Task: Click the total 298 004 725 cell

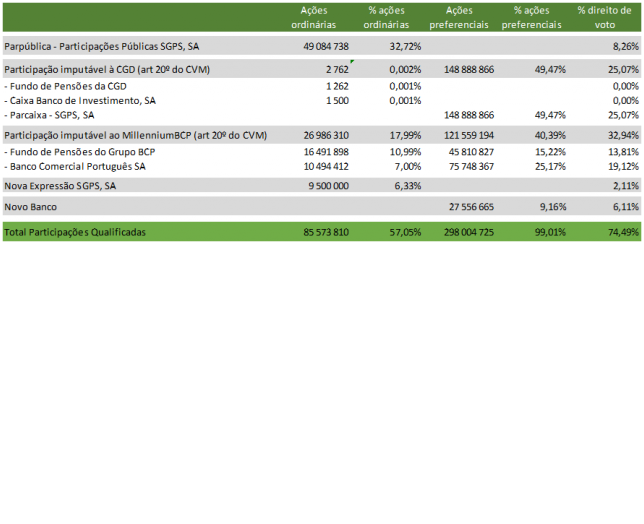Action: pyautogui.click(x=469, y=232)
